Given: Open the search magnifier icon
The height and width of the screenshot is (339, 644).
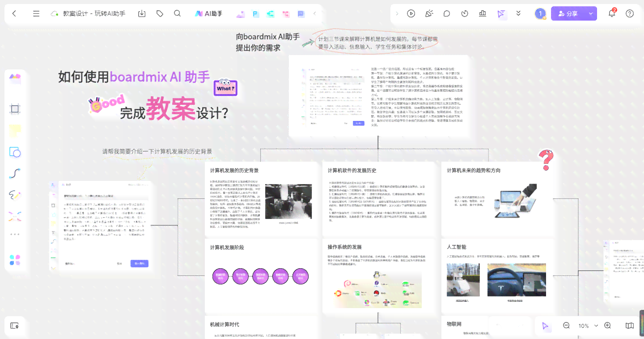Looking at the screenshot, I should (178, 13).
